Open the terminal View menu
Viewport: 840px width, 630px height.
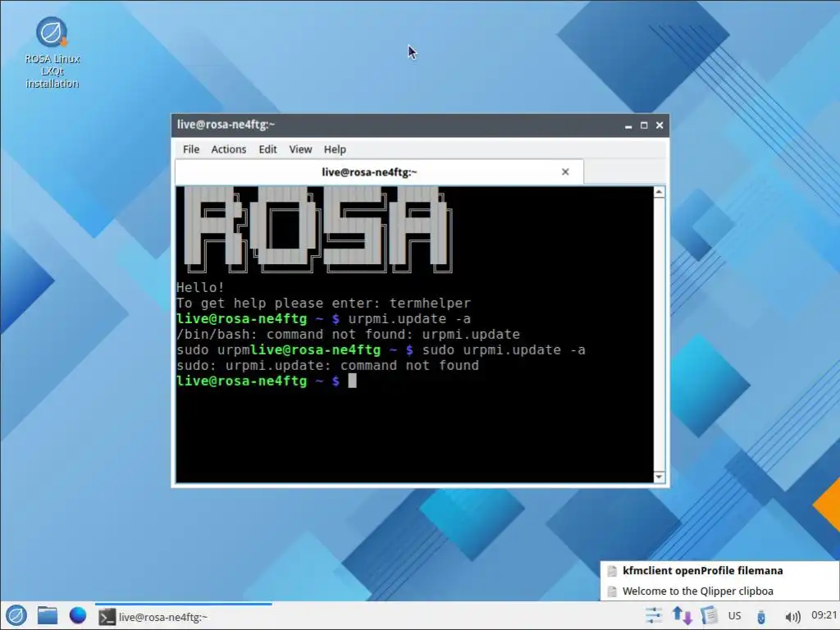[x=300, y=149]
